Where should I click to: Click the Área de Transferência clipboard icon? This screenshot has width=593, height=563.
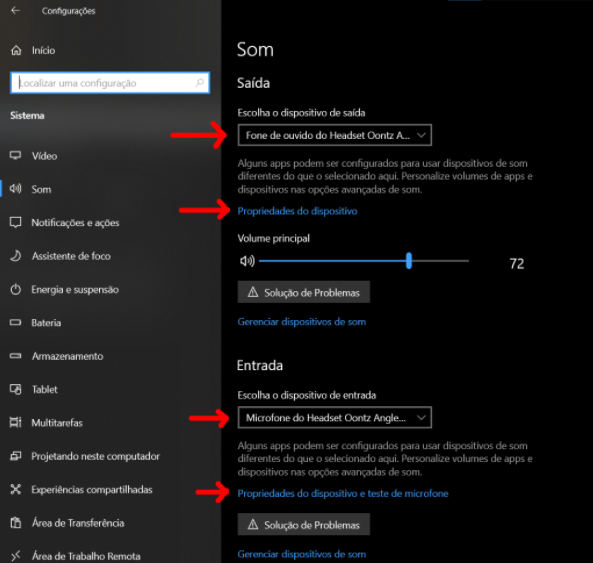[16, 523]
